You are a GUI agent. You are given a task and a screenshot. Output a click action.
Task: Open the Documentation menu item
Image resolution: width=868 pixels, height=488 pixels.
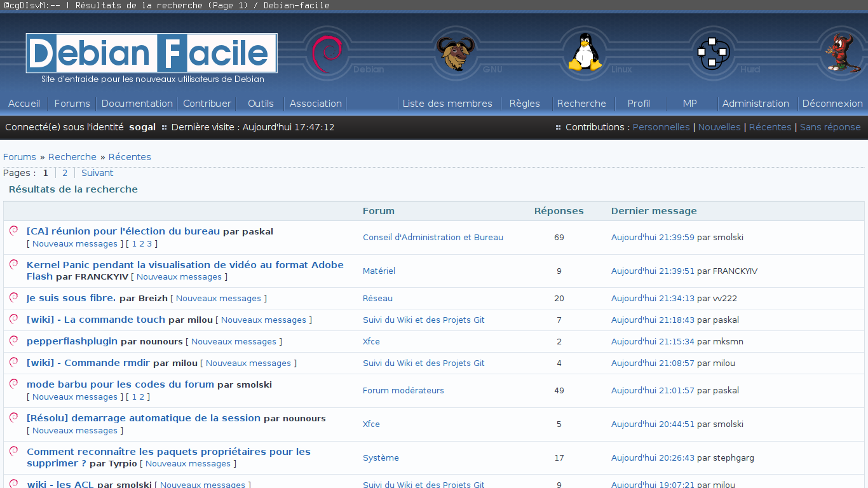click(x=137, y=104)
